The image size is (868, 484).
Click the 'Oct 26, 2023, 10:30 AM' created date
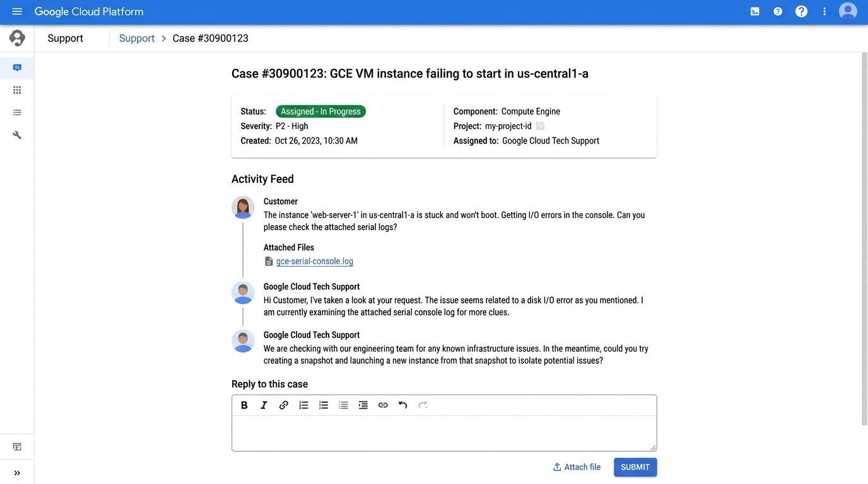pos(316,141)
